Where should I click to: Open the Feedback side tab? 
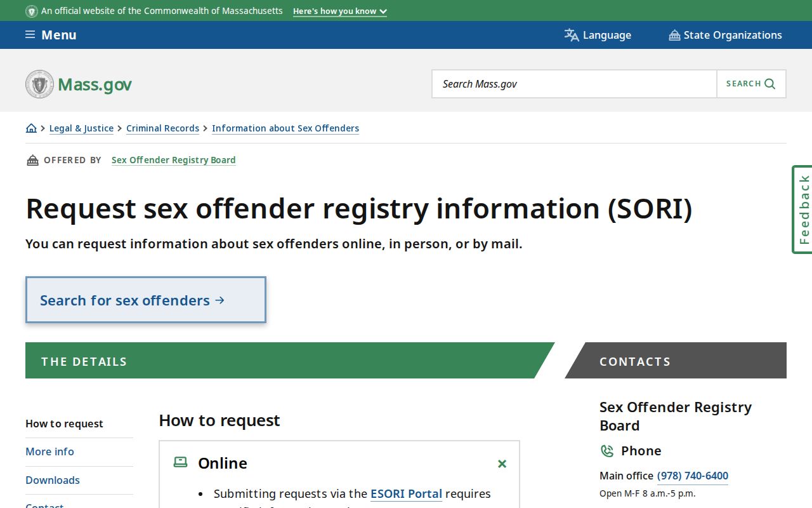tap(802, 210)
